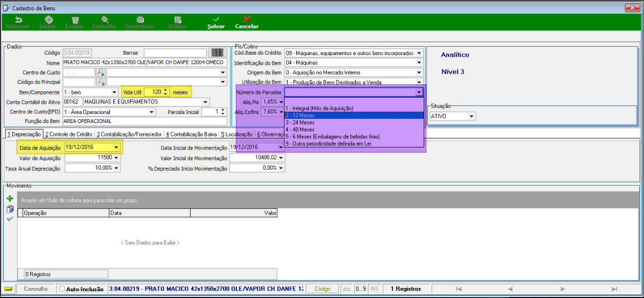Screen dimensions: 644x298
Task: Go to next record navigation arrow
Action: click(562, 289)
